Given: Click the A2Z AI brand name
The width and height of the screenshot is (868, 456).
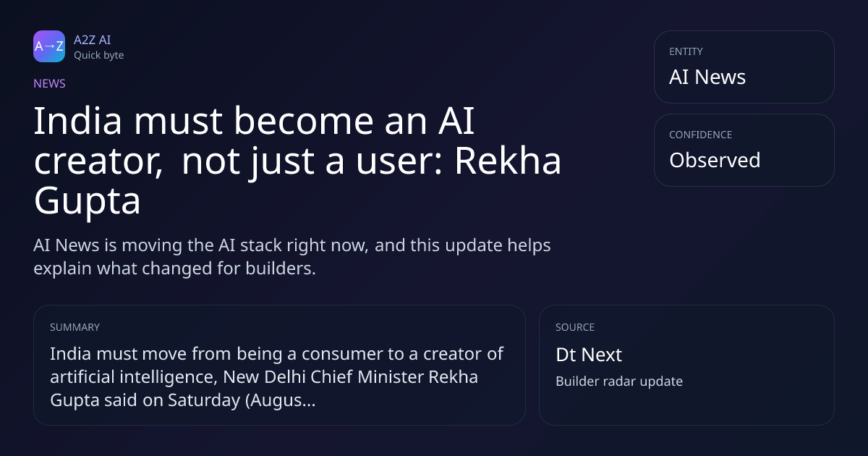Looking at the screenshot, I should coord(92,40).
